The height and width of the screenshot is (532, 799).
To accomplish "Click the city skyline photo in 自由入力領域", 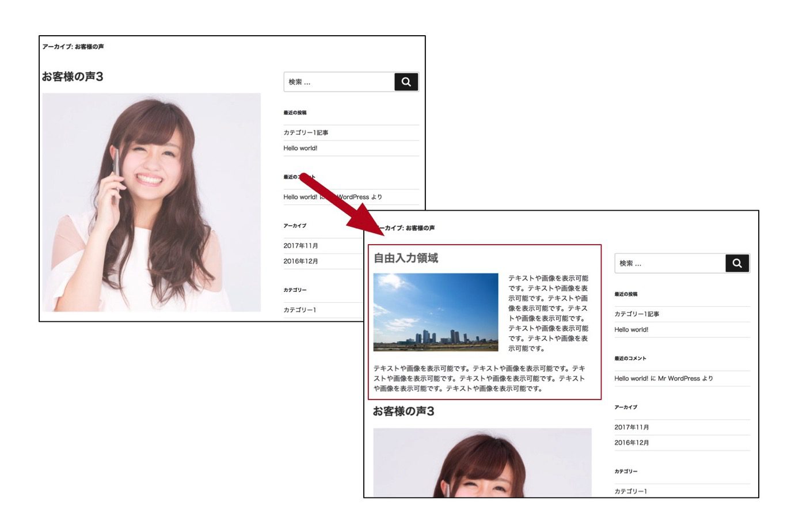I will pos(436,312).
